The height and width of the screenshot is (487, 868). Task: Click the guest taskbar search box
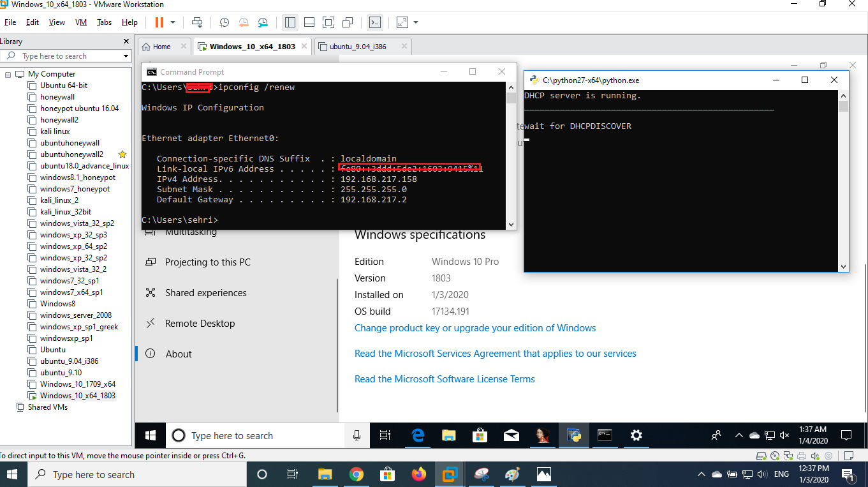255,435
